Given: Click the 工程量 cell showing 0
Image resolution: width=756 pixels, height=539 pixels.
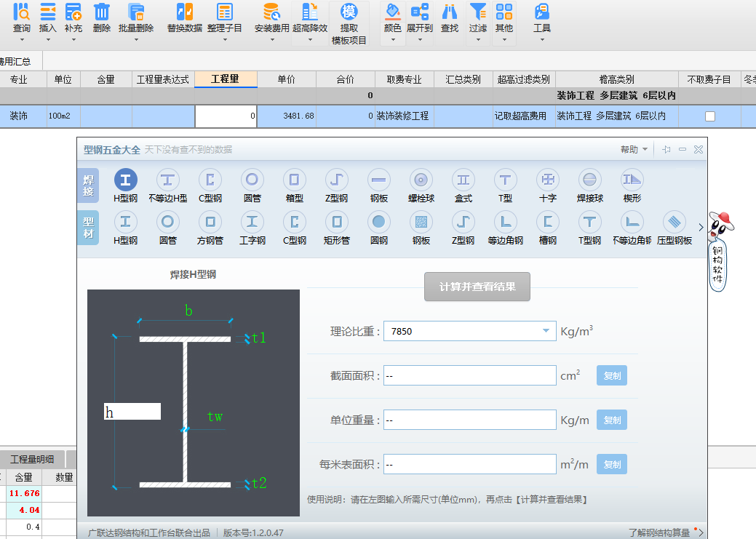Looking at the screenshot, I should [226, 116].
